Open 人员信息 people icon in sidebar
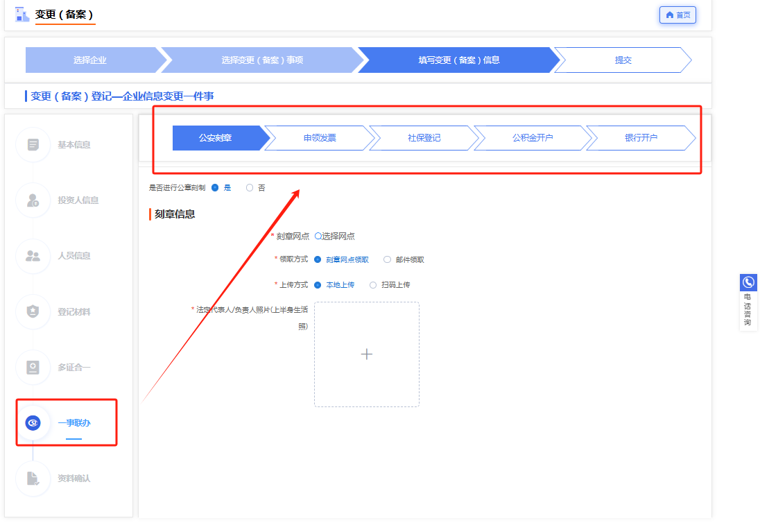The image size is (760, 532). 33,256
